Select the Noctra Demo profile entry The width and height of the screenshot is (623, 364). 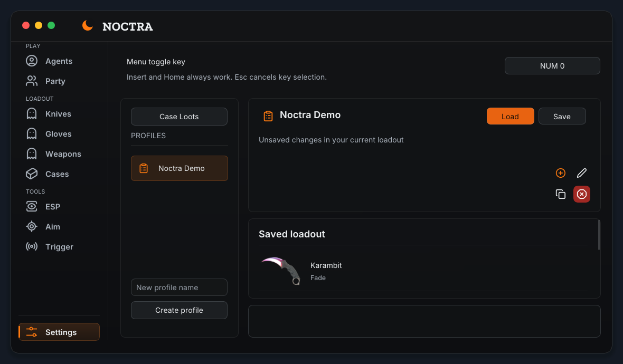pos(180,168)
